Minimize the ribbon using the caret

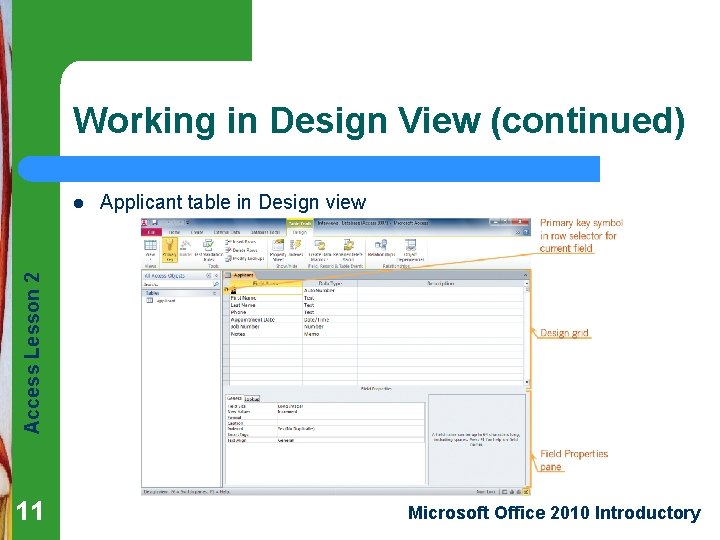tap(518, 232)
